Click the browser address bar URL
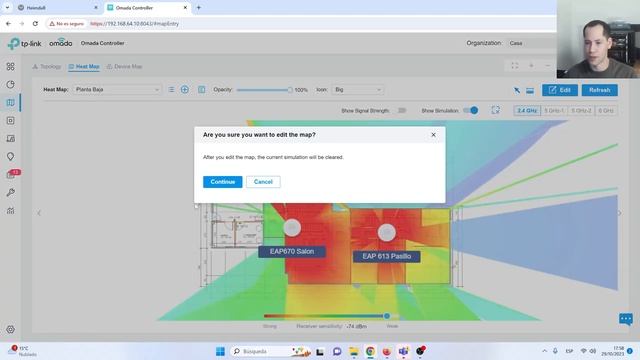The height and width of the screenshot is (360, 640). tap(134, 24)
